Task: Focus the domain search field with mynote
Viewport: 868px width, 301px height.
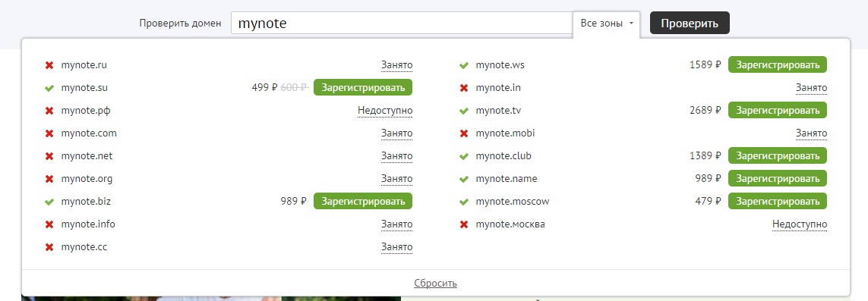Action: tap(402, 24)
